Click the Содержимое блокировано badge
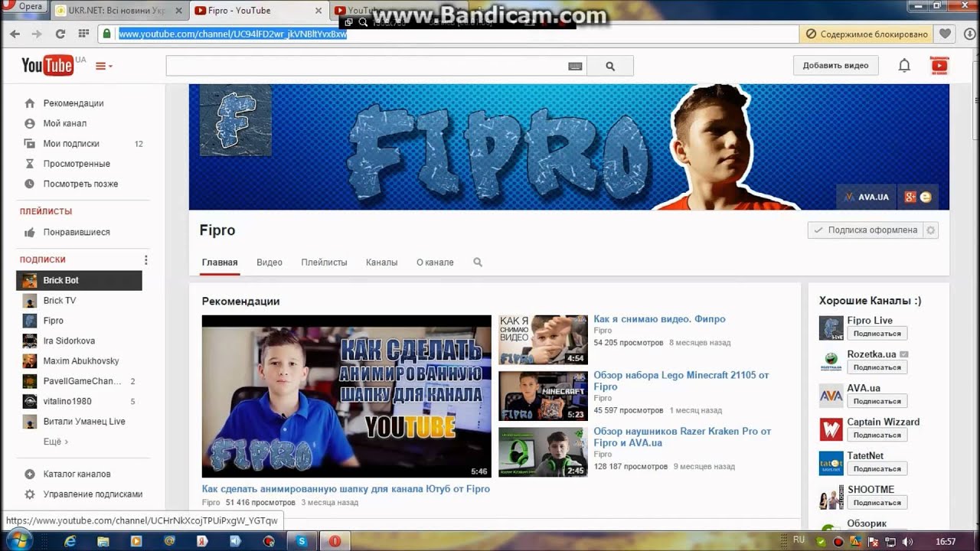Viewport: 980px width, 551px height. point(867,34)
